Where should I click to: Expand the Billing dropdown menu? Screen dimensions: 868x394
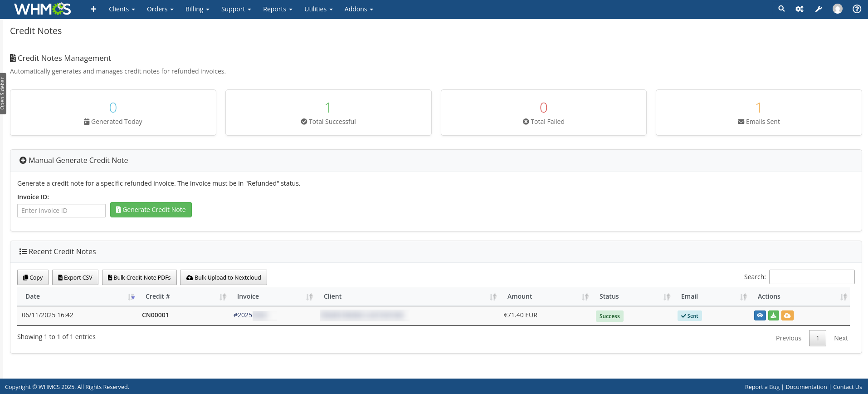click(x=197, y=9)
